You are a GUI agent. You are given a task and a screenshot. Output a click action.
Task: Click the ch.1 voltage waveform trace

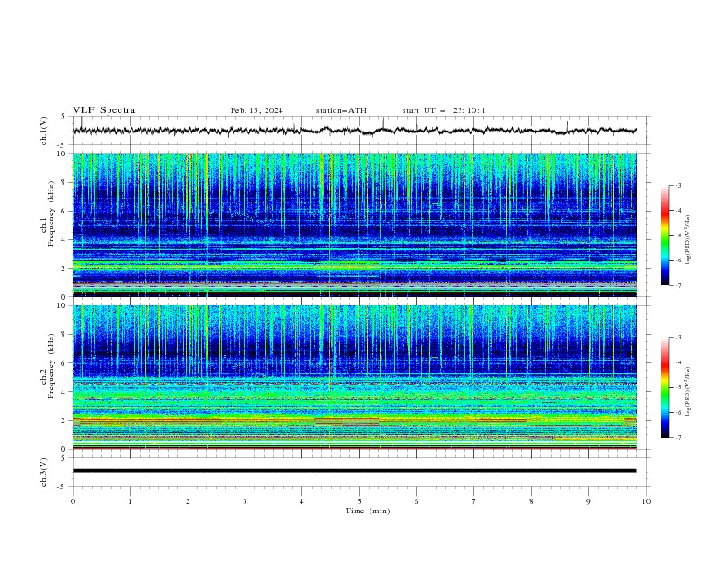click(355, 131)
